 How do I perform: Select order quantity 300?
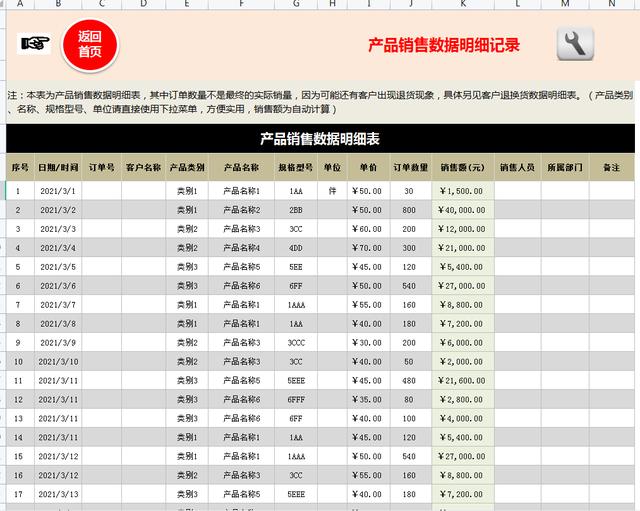pos(411,248)
